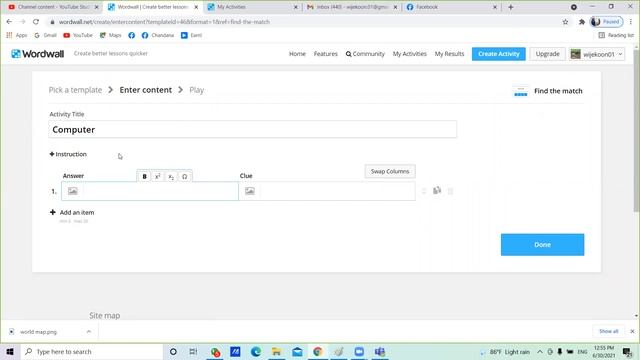Open My Results page
Viewport: 640px width, 360px height.
click(x=449, y=54)
